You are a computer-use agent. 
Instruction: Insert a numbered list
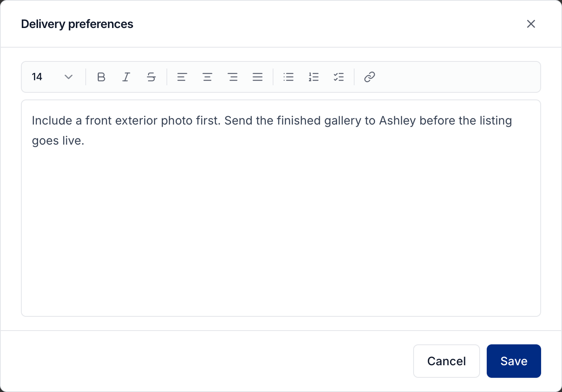click(x=314, y=77)
